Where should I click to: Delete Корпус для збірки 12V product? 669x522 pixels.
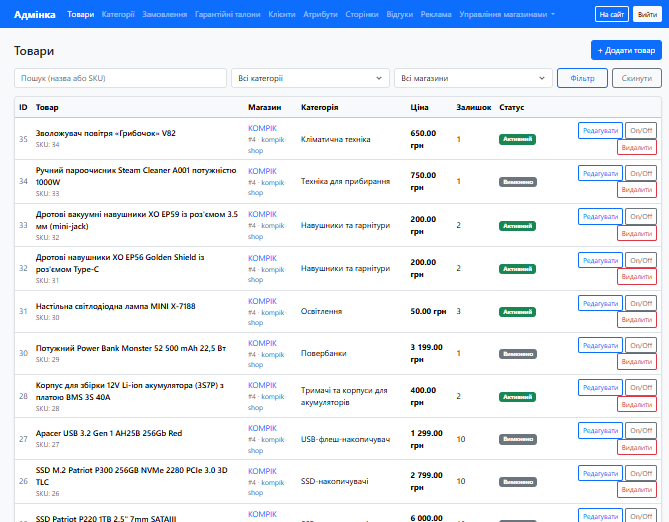point(637,405)
